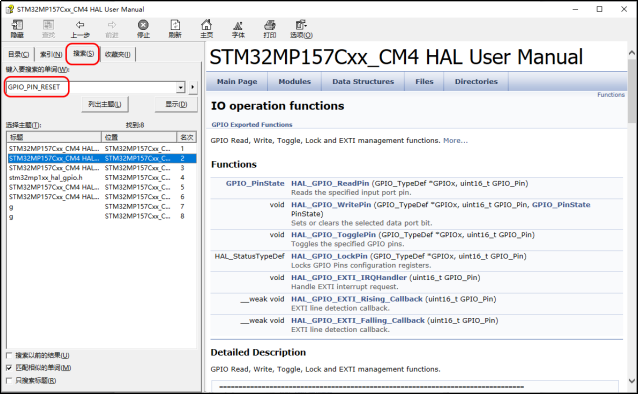Screen dimensions: 639x395
Task: Jump to the Functions link at top right
Action: pyautogui.click(x=611, y=95)
